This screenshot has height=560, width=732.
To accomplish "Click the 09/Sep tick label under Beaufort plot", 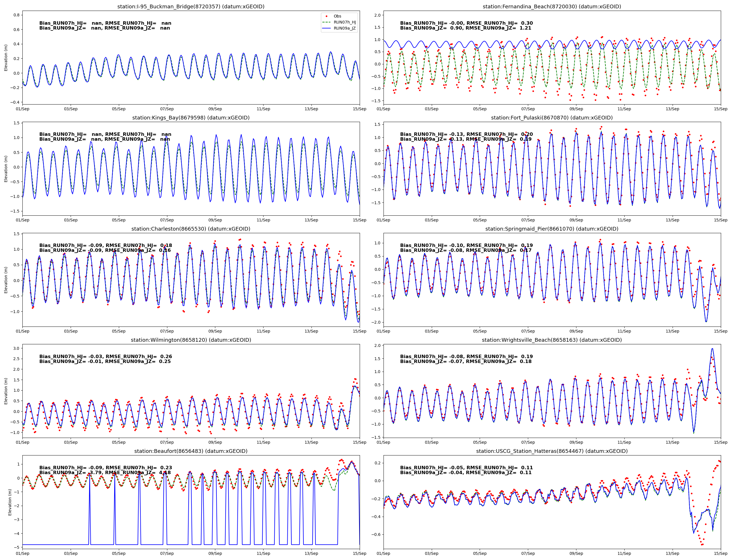I will click(x=215, y=553).
